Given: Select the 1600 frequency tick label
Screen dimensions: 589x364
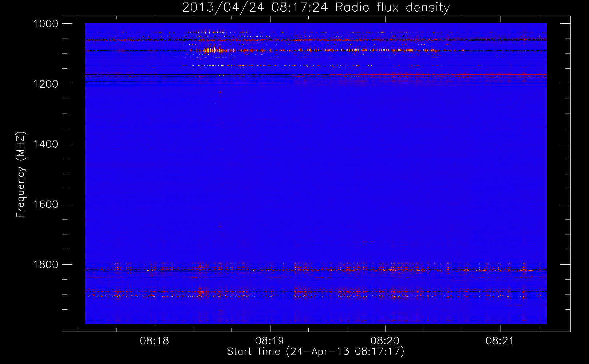Looking at the screenshot, I should coord(46,204).
